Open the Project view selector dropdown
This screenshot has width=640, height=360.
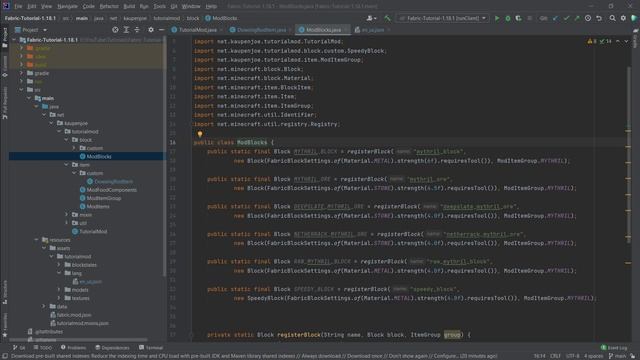31,30
